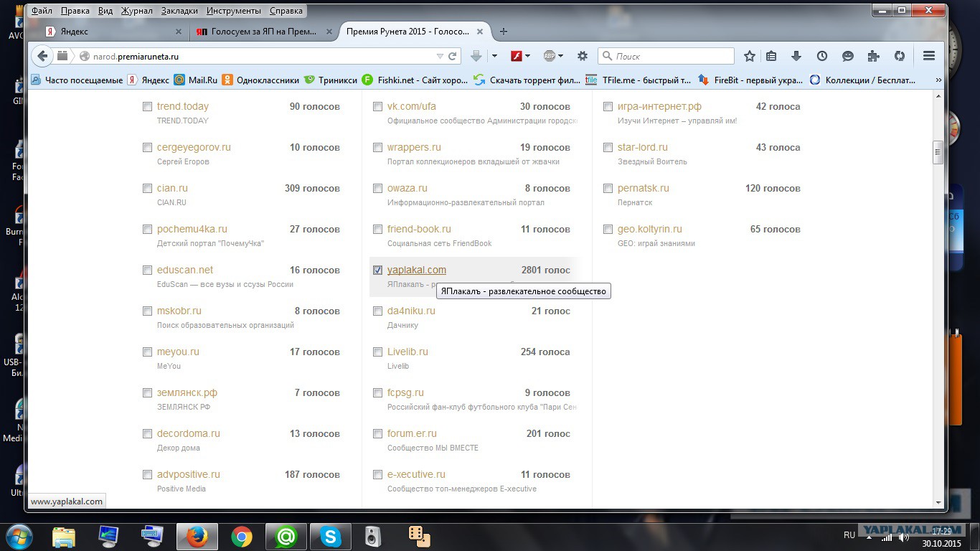The width and height of the screenshot is (980, 551).
Task: Open the Справка menu
Action: click(286, 11)
